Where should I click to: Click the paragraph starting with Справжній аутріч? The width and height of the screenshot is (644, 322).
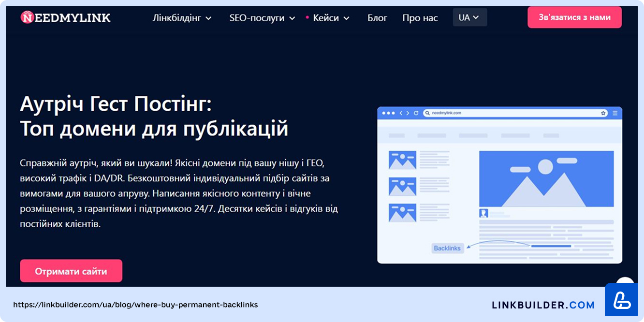179,193
